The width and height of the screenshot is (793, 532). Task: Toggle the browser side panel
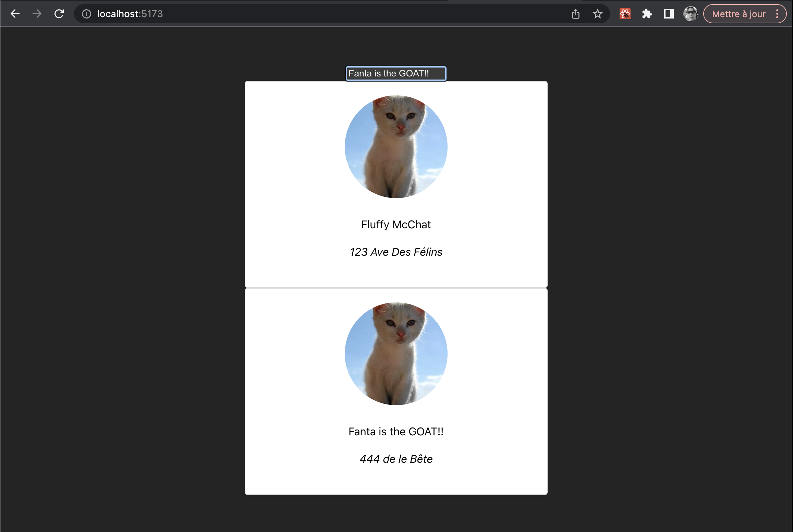(669, 14)
